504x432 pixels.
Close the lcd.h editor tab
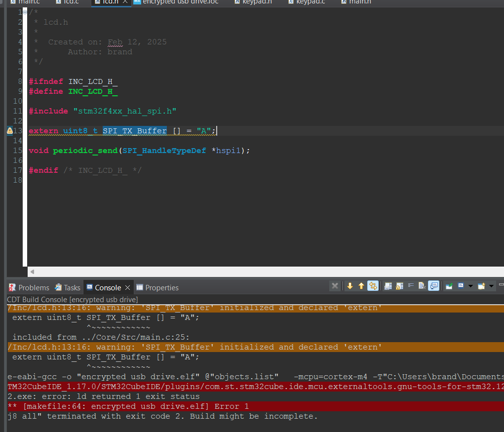pos(125,2)
